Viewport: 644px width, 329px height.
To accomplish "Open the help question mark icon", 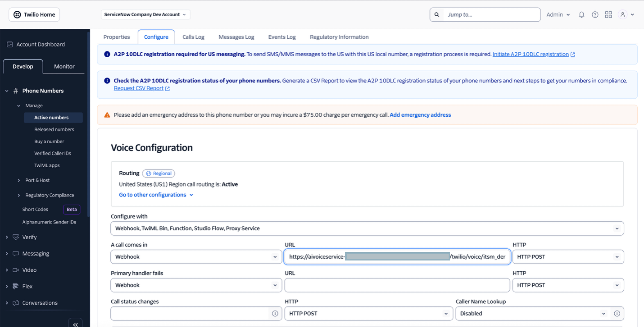I will click(595, 15).
